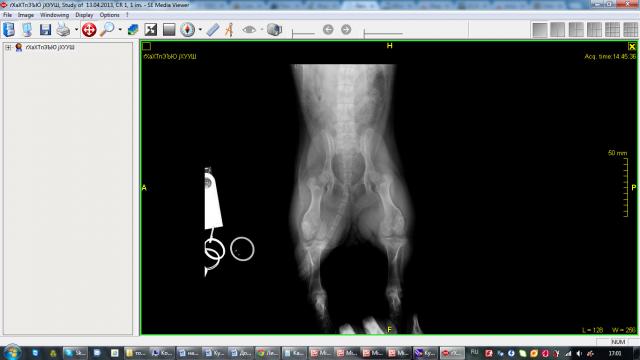Go to the next image arrow button
This screenshot has height=360, width=640.
[346, 30]
